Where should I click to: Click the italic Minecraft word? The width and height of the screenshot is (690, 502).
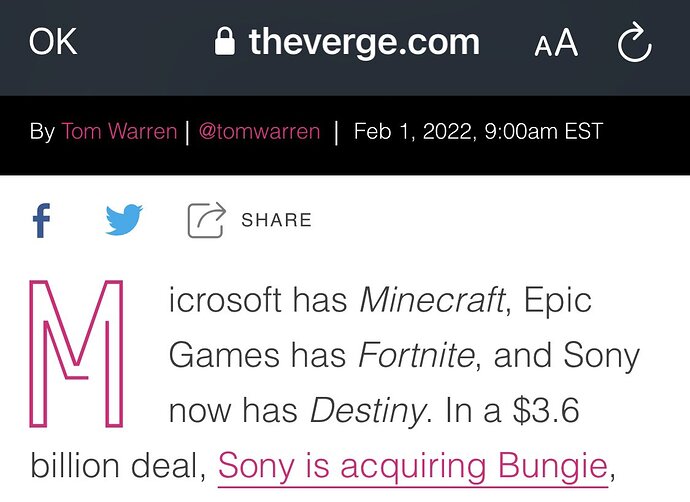[432, 300]
